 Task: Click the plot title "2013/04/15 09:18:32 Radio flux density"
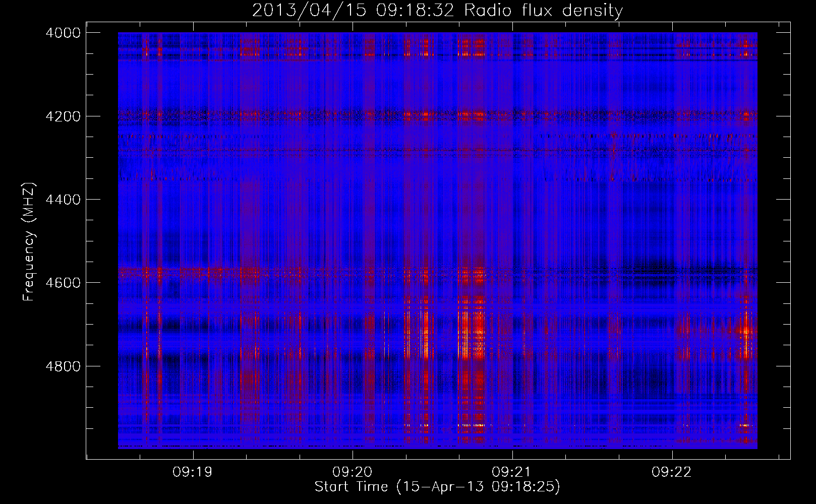tap(437, 11)
